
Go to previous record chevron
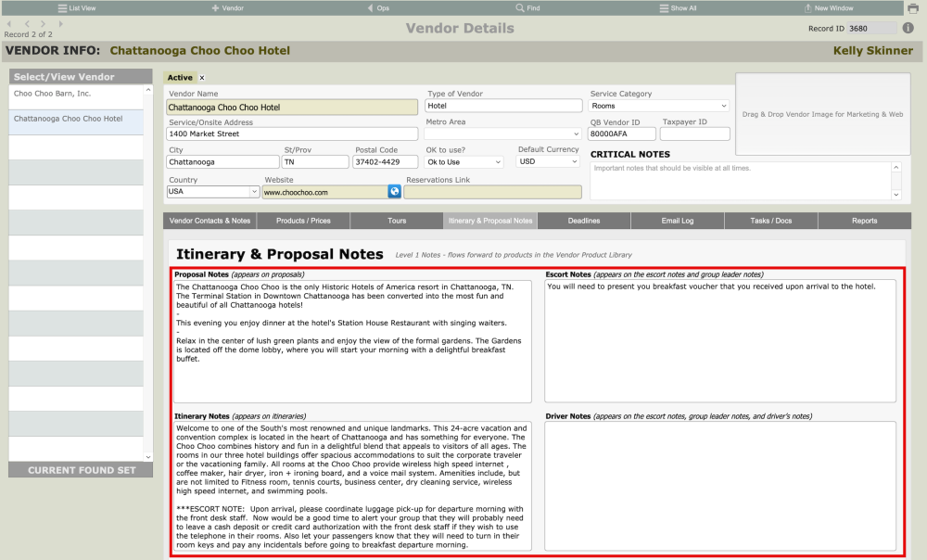pyautogui.click(x=27, y=24)
